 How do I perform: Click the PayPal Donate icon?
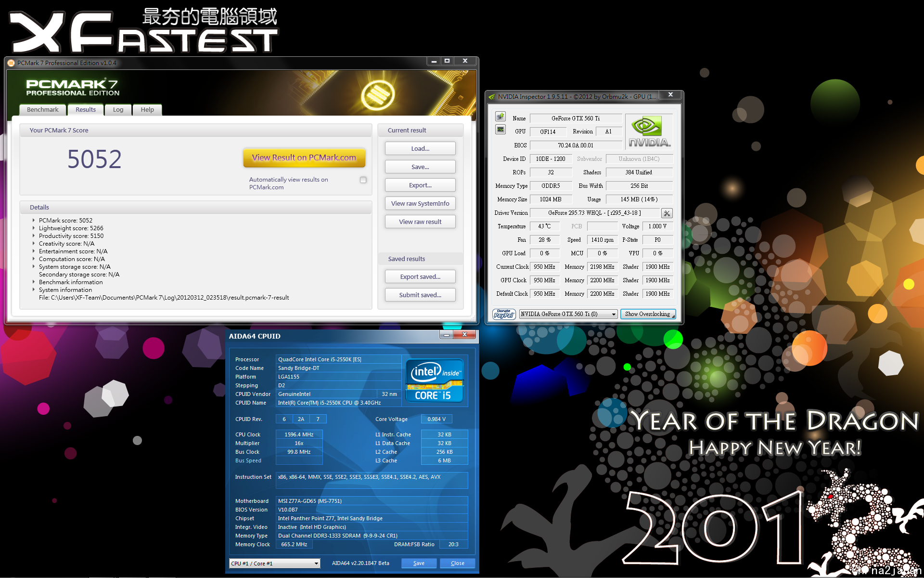[504, 314]
